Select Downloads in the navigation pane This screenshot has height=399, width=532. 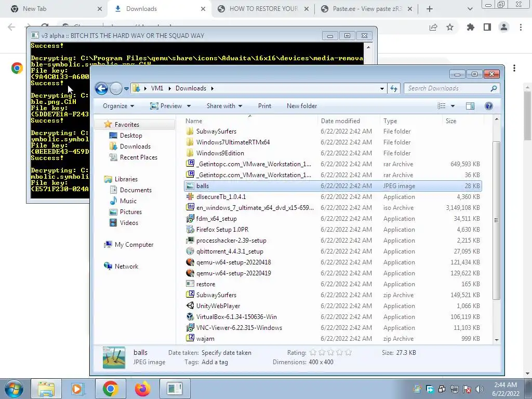tap(135, 146)
